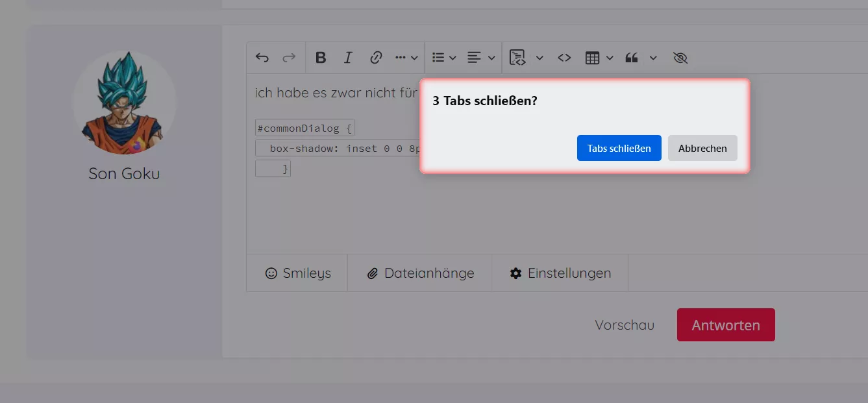Viewport: 868px width, 403px height.
Task: Submit reply with Antworten button
Action: [x=726, y=325]
